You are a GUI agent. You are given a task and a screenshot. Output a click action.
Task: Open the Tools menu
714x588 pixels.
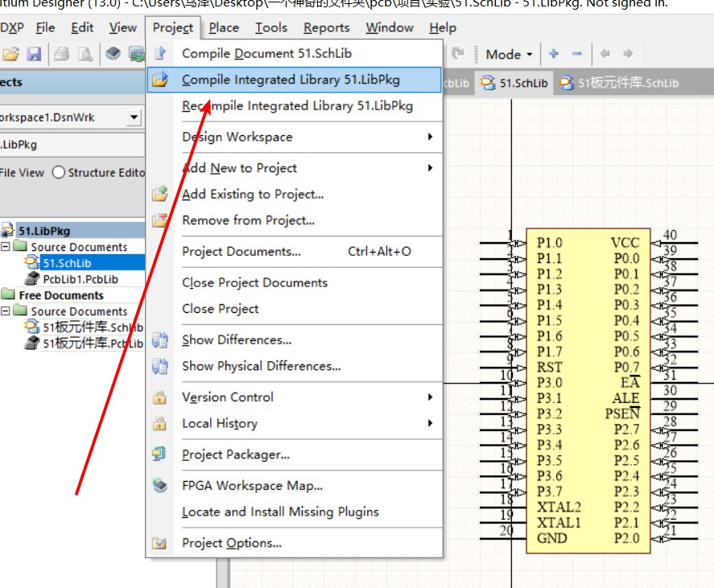pyautogui.click(x=271, y=28)
